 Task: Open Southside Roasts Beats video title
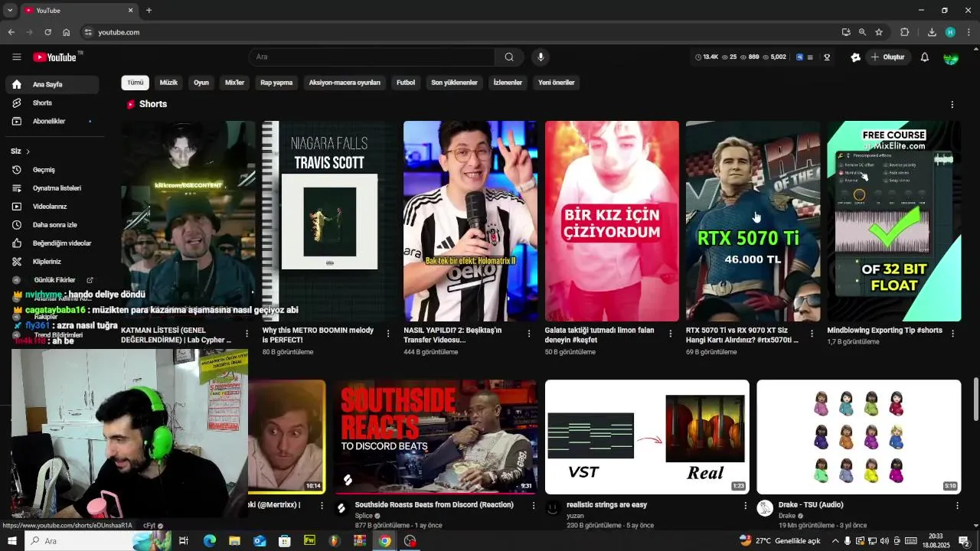[x=434, y=505]
